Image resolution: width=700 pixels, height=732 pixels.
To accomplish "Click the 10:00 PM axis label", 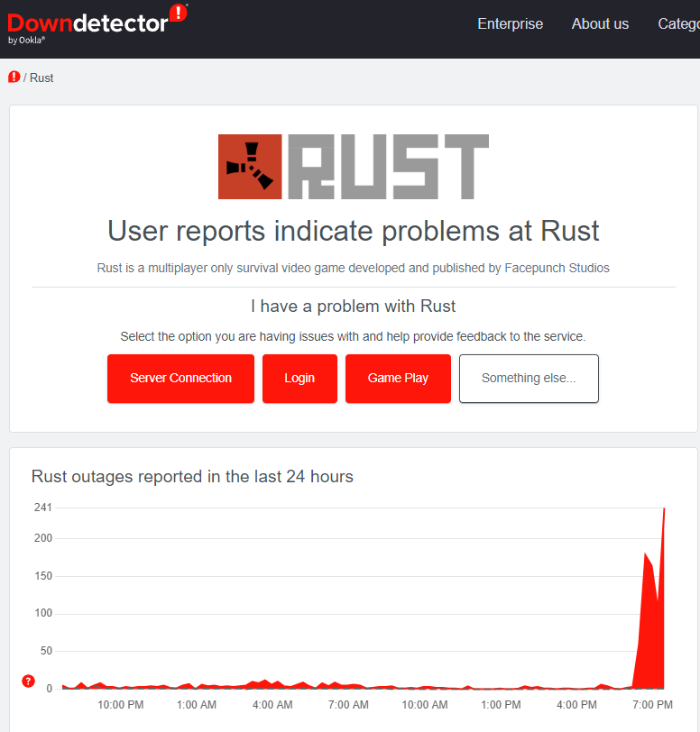I will pyautogui.click(x=121, y=705).
